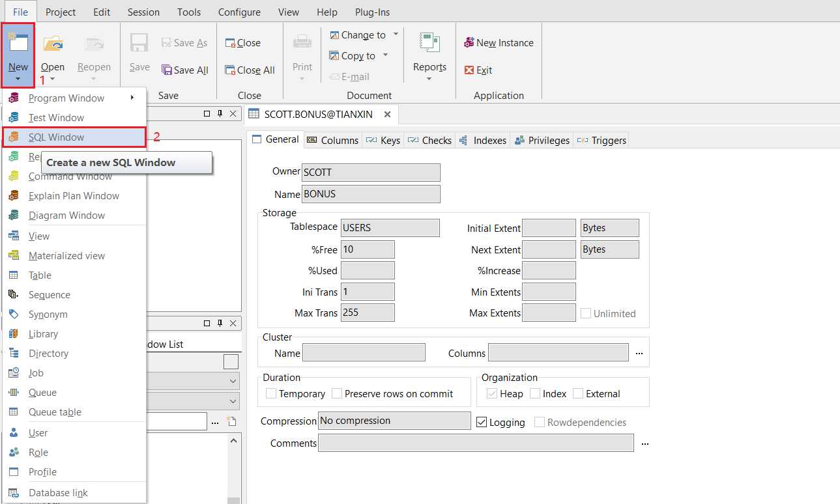
Task: Choose SQL Window in the New menu
Action: point(74,137)
